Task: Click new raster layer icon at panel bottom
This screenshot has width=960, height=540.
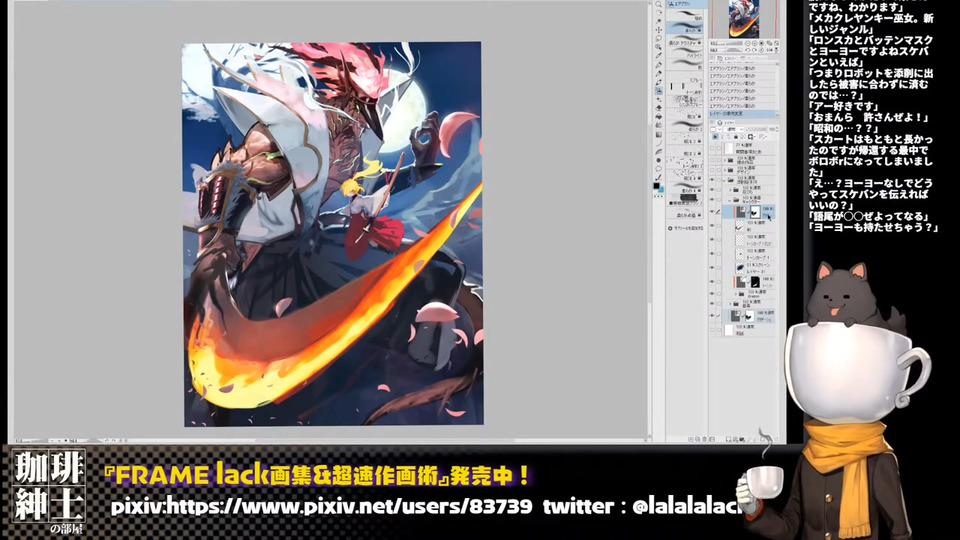Action: [729, 440]
